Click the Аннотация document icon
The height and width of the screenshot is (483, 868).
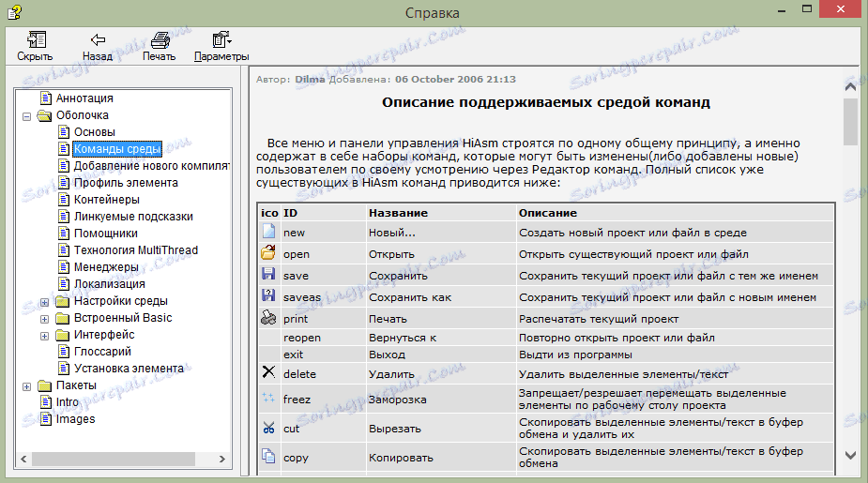pyautogui.click(x=47, y=98)
